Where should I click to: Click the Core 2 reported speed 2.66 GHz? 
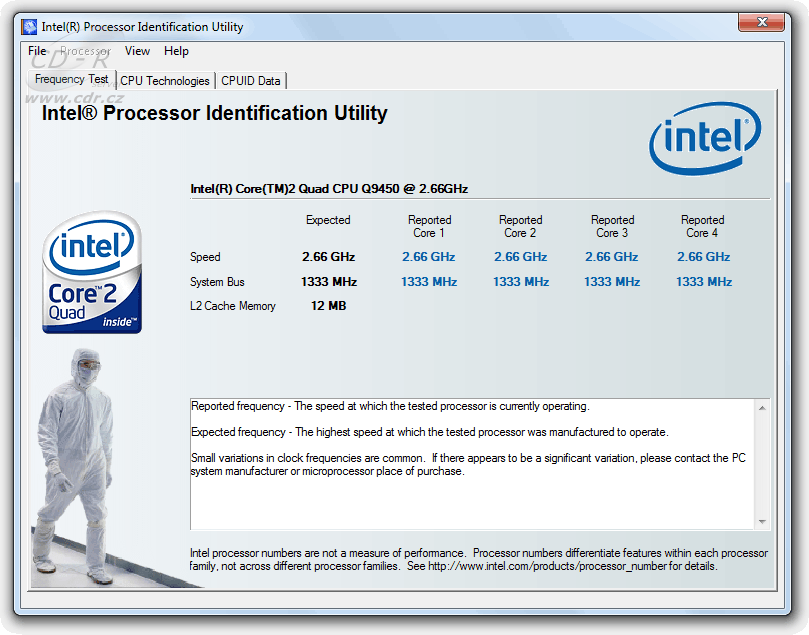(x=521, y=257)
